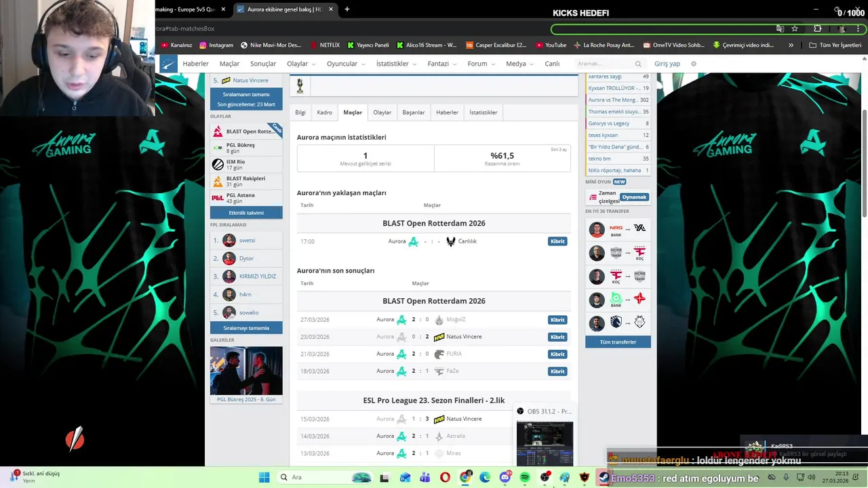Click Kibrit for the 18/03/2026 FaZe match
The image size is (868, 488).
coord(557,371)
